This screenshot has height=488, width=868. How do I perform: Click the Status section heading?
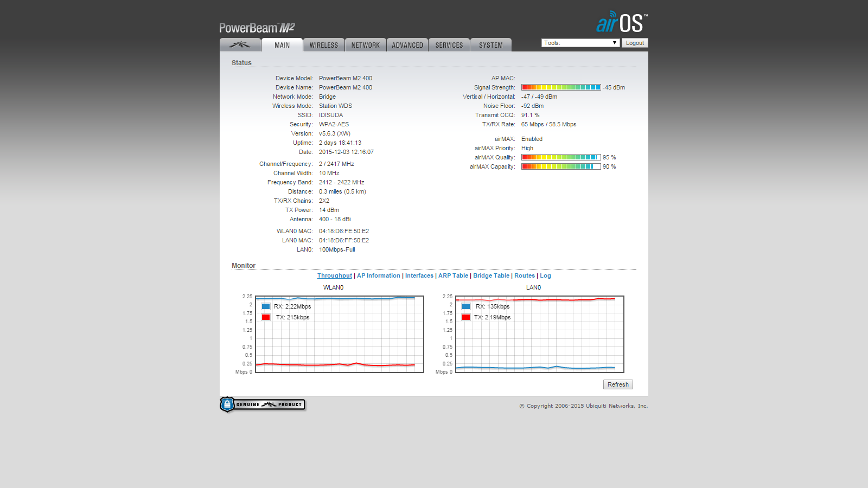point(241,63)
